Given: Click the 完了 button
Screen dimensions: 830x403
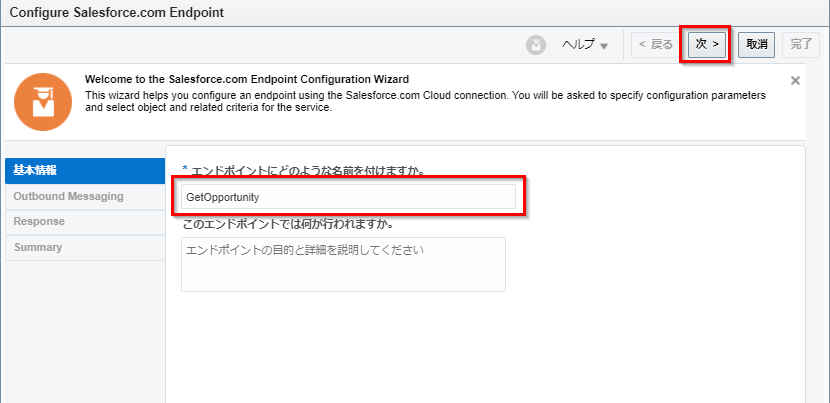Looking at the screenshot, I should tap(801, 45).
